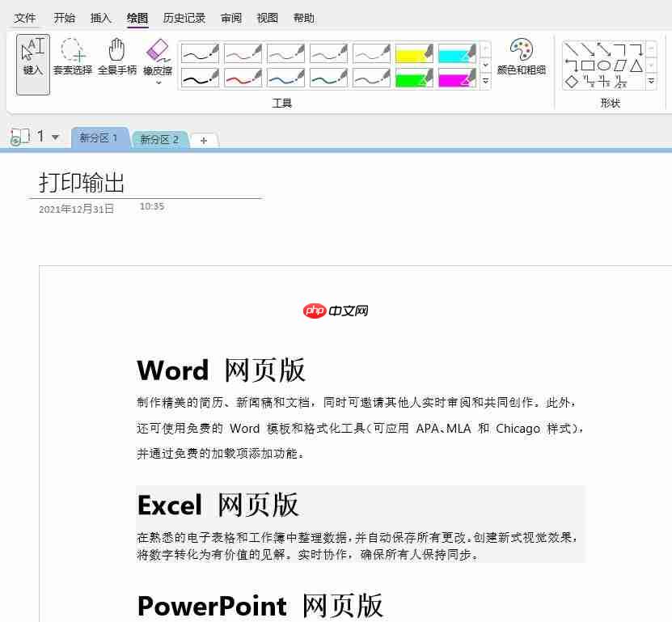Click the page time 10:35
672x622 pixels.
[152, 206]
